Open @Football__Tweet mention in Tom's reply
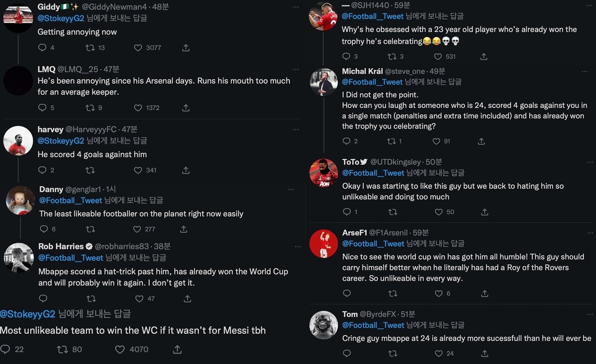 tap(373, 325)
